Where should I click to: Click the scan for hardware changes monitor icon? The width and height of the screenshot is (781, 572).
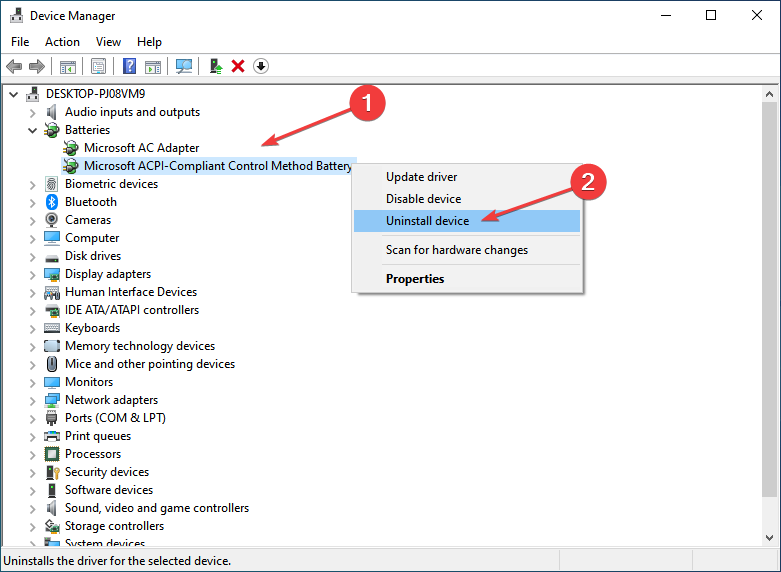[x=184, y=66]
